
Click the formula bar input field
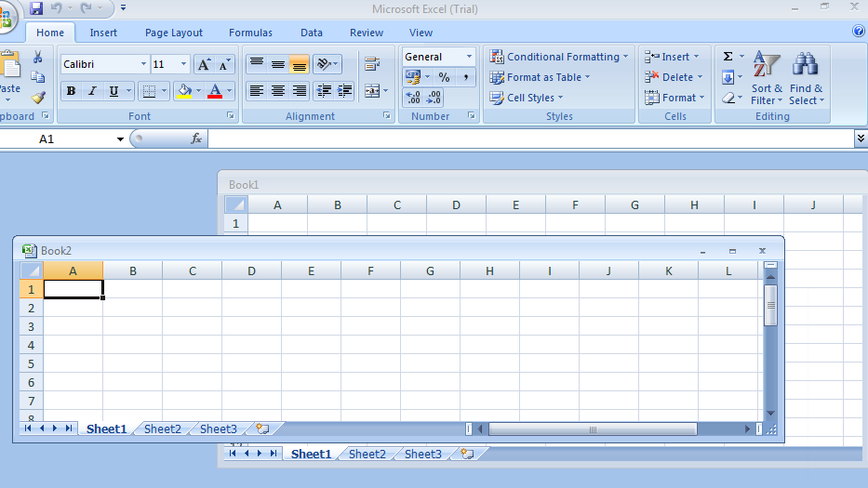click(x=531, y=138)
